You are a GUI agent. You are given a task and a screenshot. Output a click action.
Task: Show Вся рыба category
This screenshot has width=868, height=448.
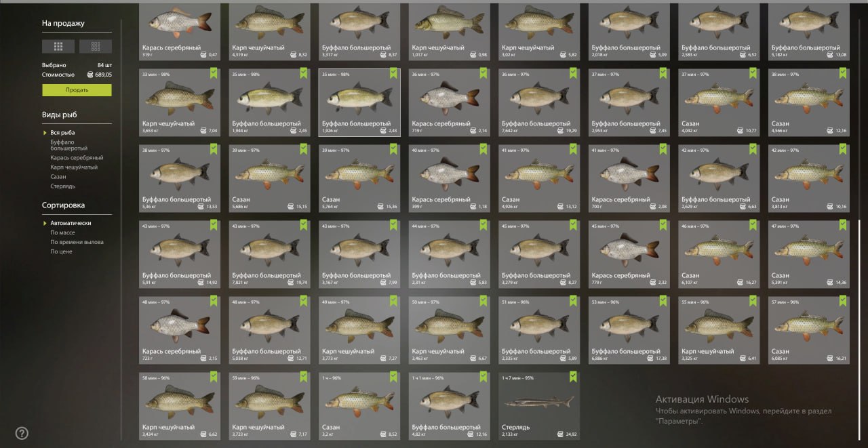[62, 132]
